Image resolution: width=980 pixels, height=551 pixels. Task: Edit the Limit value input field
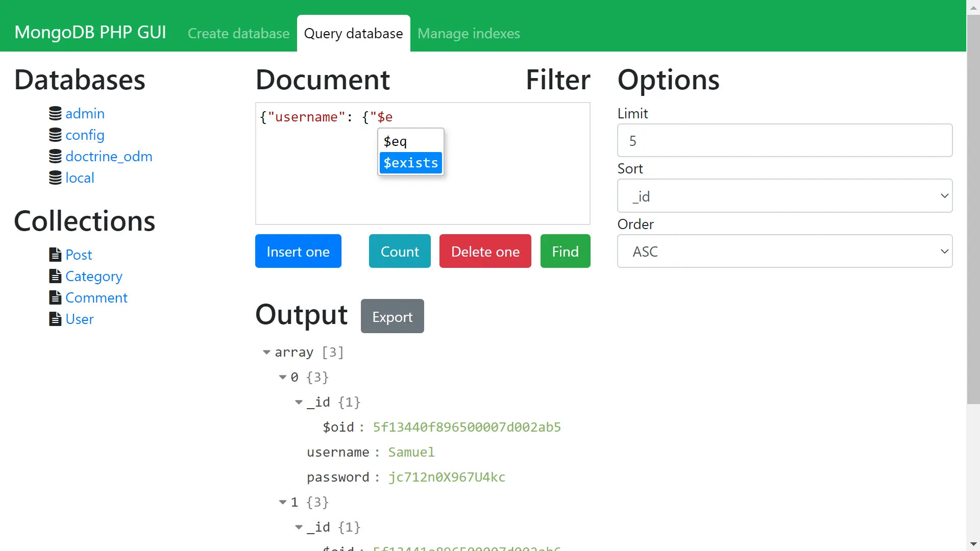[x=785, y=140]
